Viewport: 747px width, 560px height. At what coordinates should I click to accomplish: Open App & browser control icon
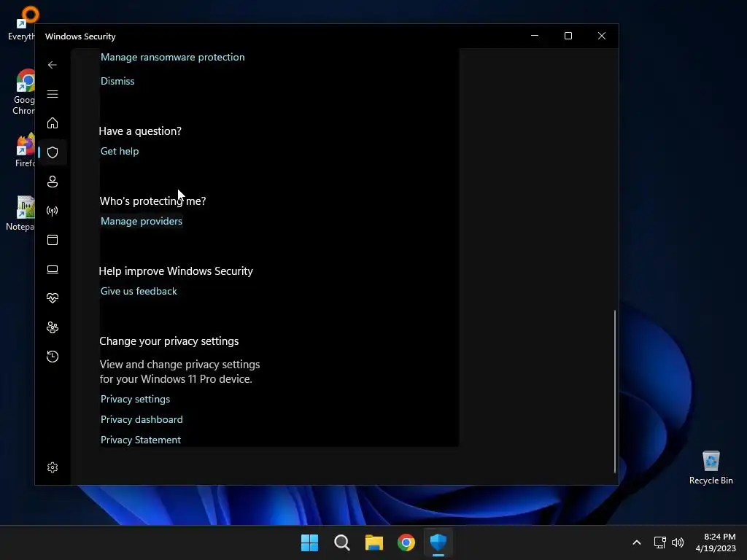coord(53,240)
